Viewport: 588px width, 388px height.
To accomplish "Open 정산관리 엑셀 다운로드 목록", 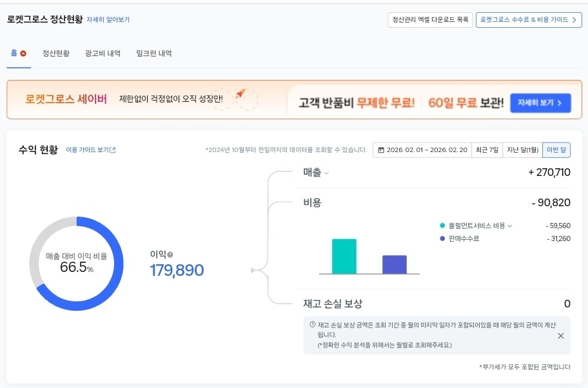I will pos(430,19).
